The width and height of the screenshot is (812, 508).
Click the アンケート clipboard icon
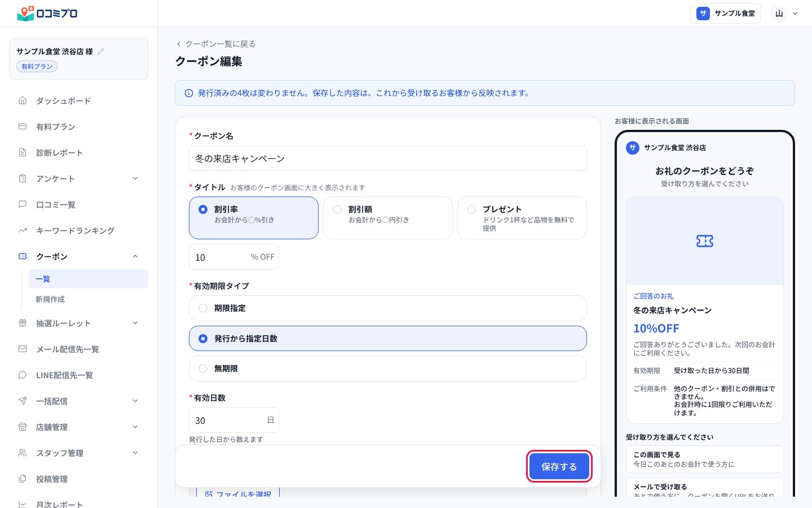23,178
